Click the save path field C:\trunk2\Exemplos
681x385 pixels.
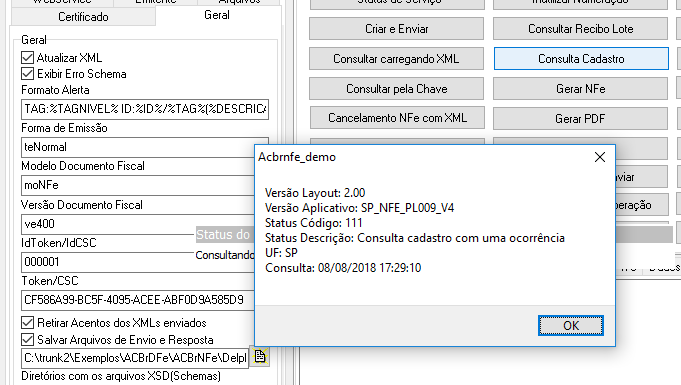135,358
